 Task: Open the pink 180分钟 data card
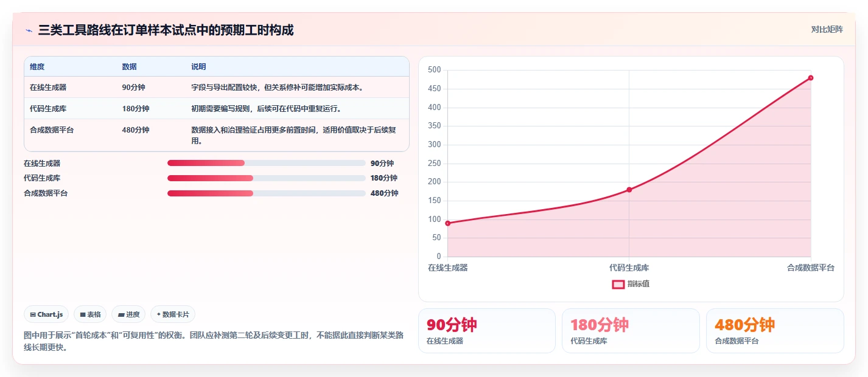[631, 331]
